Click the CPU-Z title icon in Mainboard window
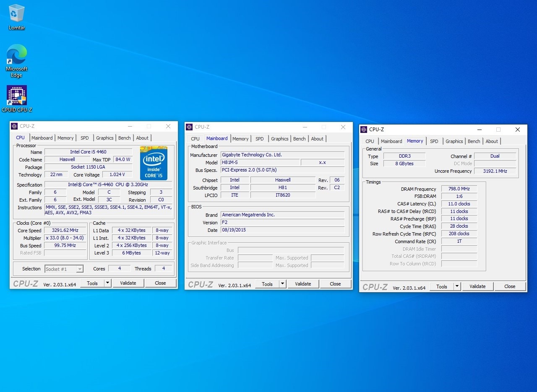537x392 pixels. coord(189,127)
